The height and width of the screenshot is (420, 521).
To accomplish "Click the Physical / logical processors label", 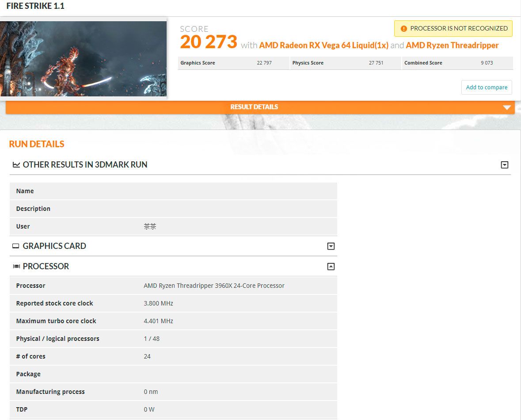I will 57,339.
